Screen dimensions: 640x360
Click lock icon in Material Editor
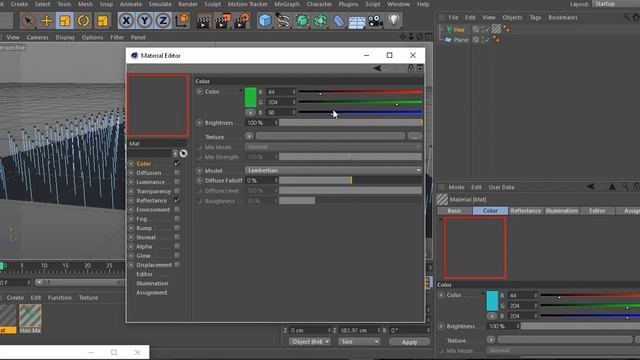(x=411, y=68)
